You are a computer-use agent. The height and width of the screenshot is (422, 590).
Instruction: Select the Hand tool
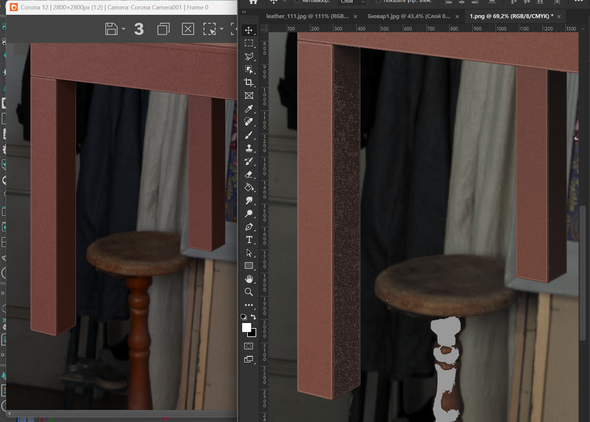point(249,279)
